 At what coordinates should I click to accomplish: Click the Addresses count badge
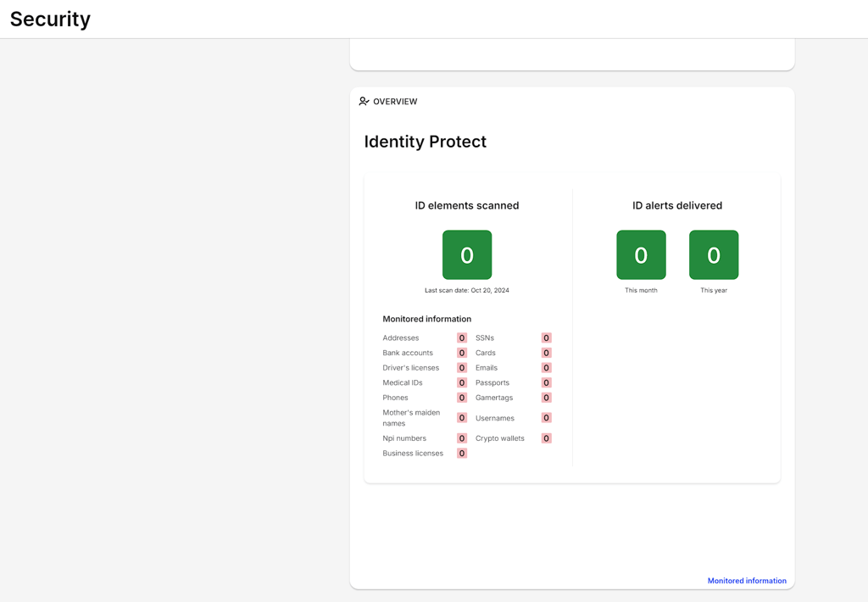(x=462, y=337)
